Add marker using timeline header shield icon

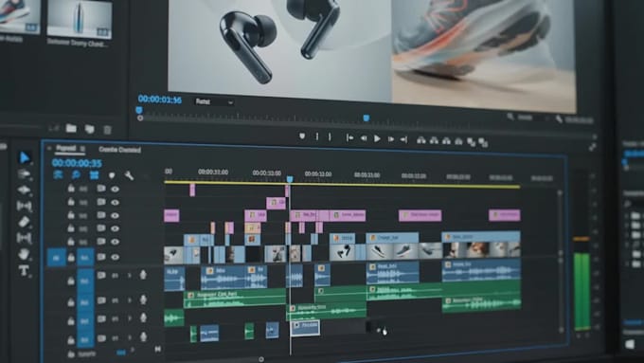point(112,175)
